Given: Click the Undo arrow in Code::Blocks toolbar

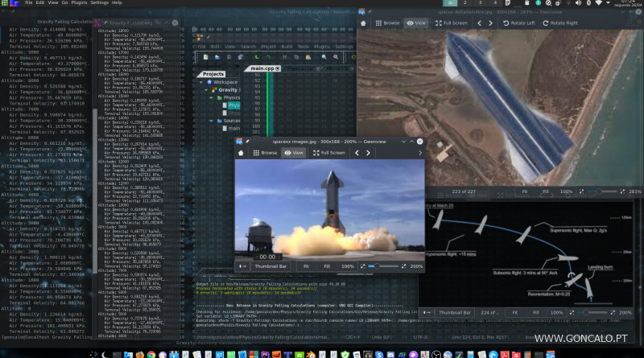Looking at the screenshot, I should tap(257, 57).
